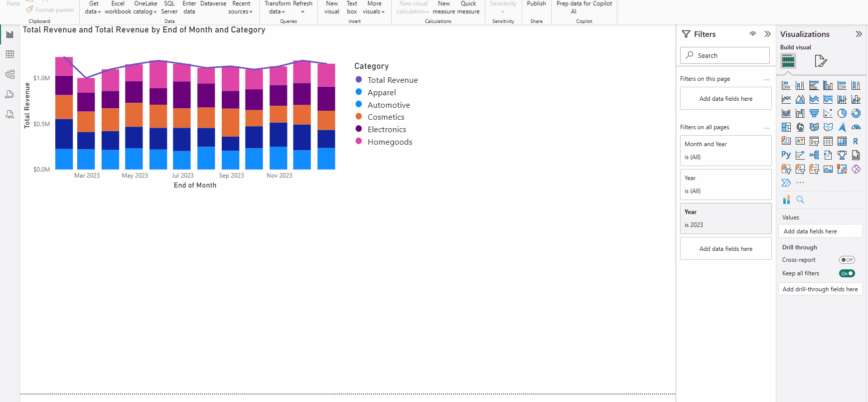The width and height of the screenshot is (868, 402).
Task: Click the Publish button
Action: point(537,4)
